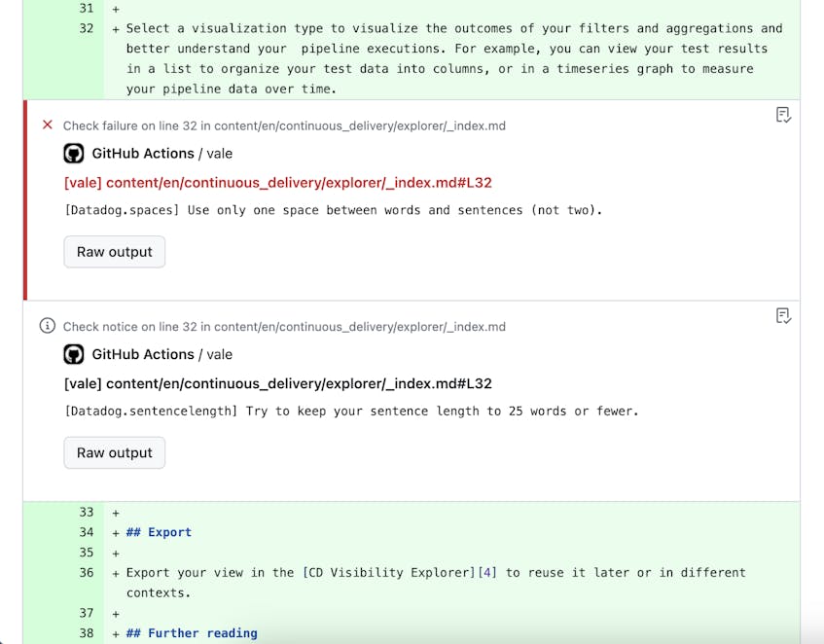Click the vale workflow name link

click(x=219, y=153)
